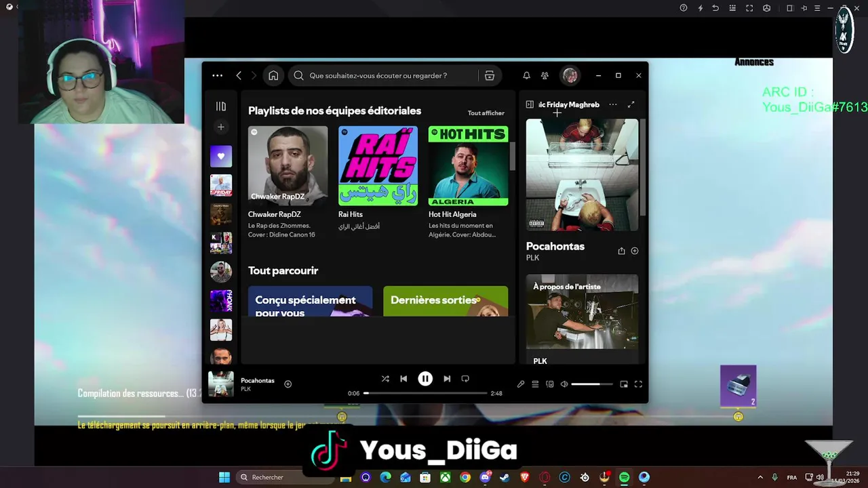The height and width of the screenshot is (488, 868).
Task: Click Spotify content area scrollbar
Action: 513,157
